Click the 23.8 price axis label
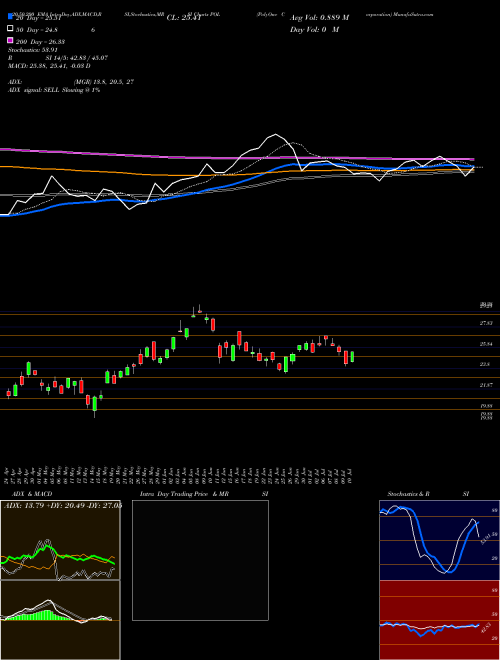 485,365
